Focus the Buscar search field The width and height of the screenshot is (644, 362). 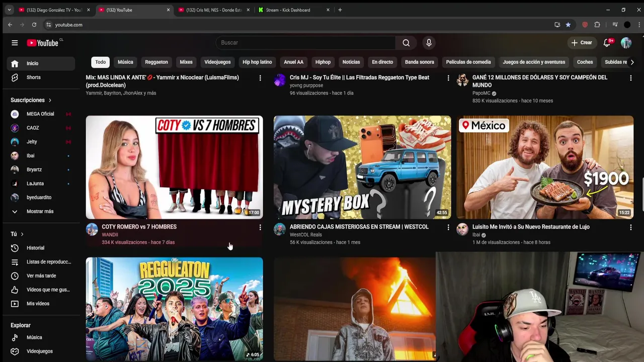click(x=305, y=43)
